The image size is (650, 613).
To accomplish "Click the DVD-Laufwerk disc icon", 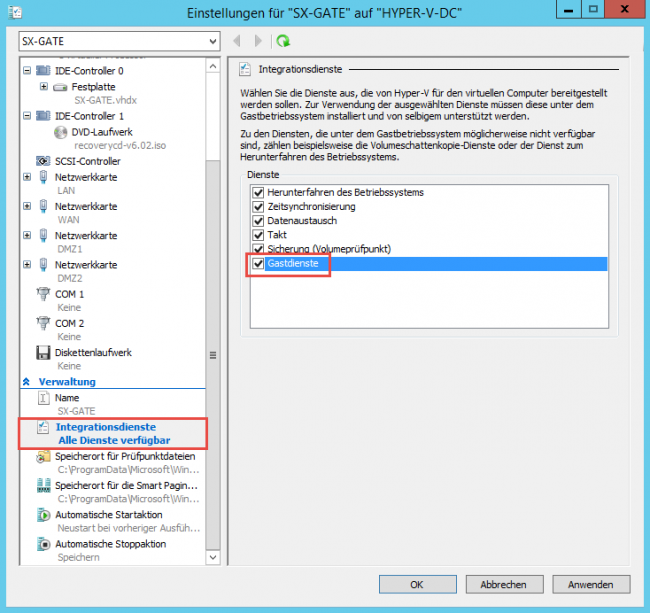I will (x=59, y=132).
